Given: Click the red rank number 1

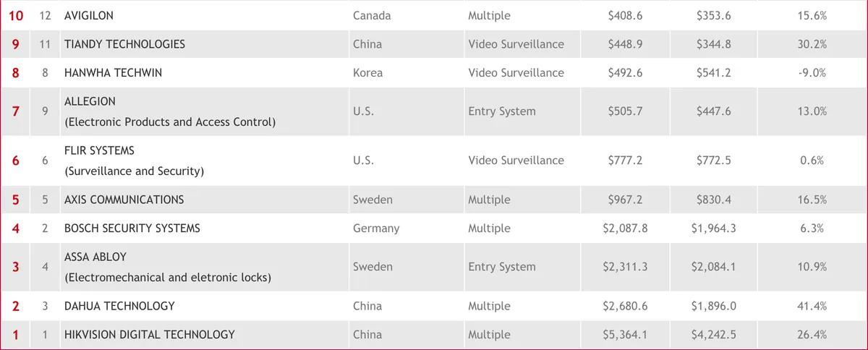Looking at the screenshot, I should click(x=16, y=335).
